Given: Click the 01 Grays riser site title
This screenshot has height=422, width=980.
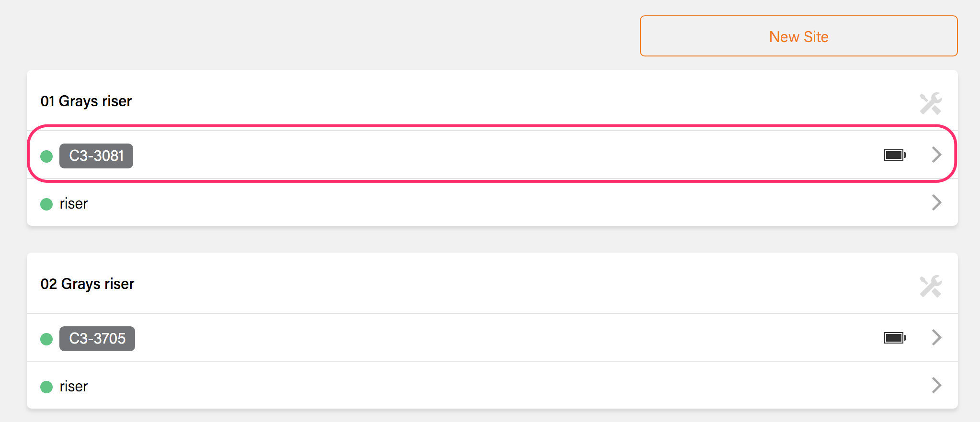Looking at the screenshot, I should tap(86, 101).
